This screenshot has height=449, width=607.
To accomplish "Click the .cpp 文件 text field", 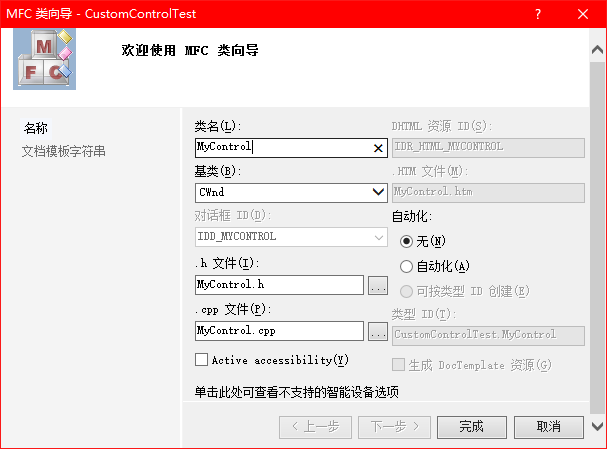I will coord(278,330).
